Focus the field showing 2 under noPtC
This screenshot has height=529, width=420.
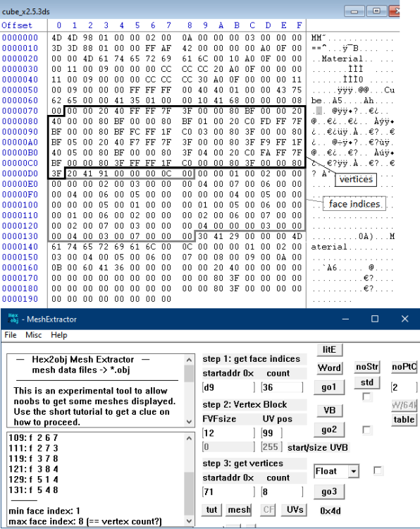point(404,387)
